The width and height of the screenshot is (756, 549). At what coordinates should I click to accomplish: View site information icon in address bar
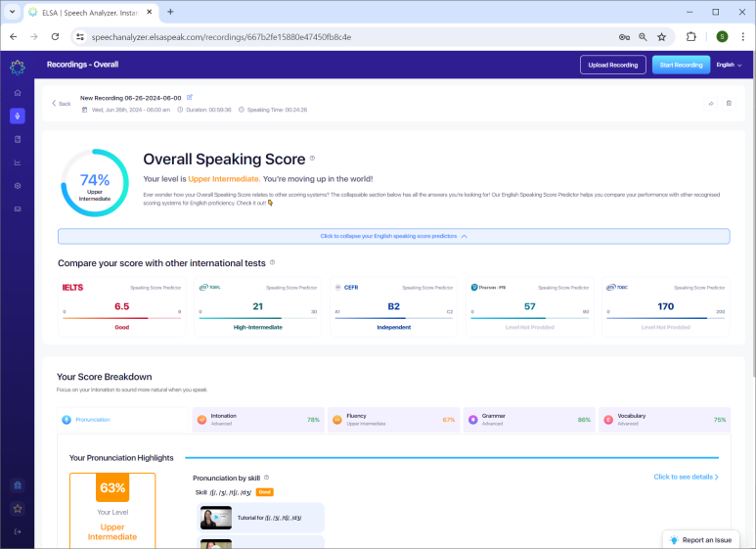[80, 36]
